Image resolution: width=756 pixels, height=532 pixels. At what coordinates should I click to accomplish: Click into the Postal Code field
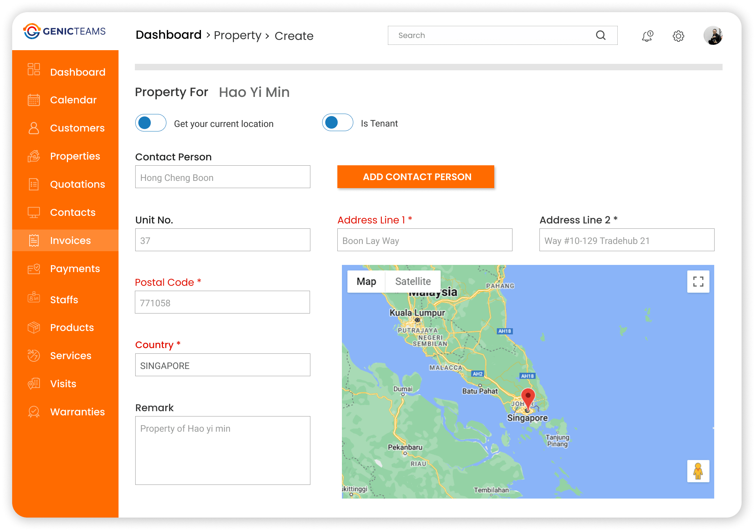click(223, 302)
